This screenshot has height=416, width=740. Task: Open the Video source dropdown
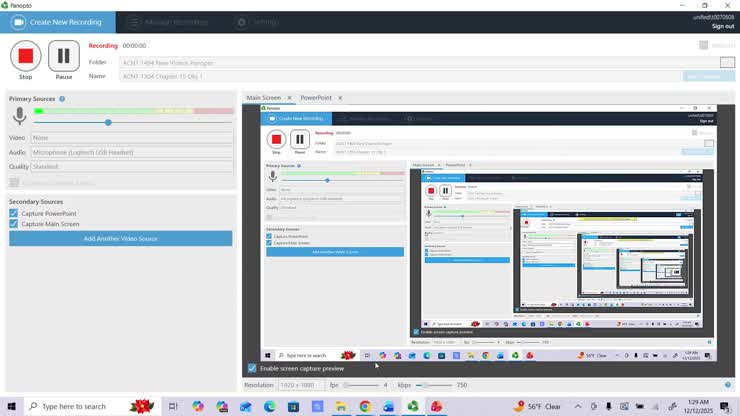[x=132, y=138]
